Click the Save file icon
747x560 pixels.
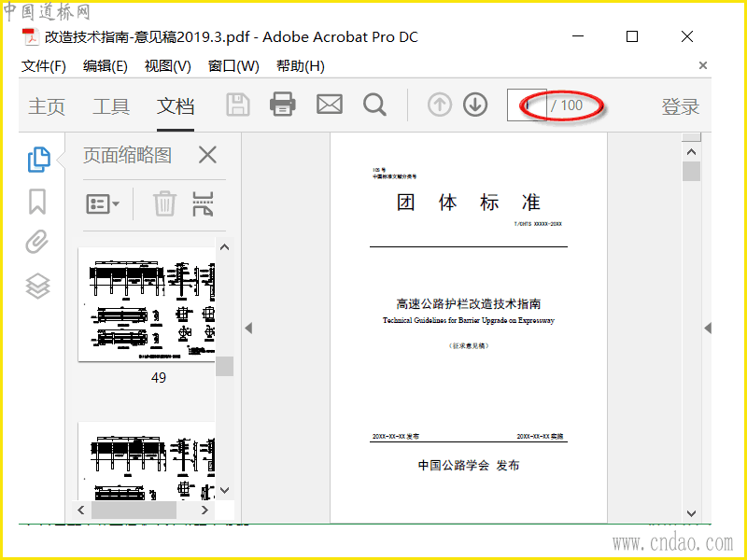(238, 105)
